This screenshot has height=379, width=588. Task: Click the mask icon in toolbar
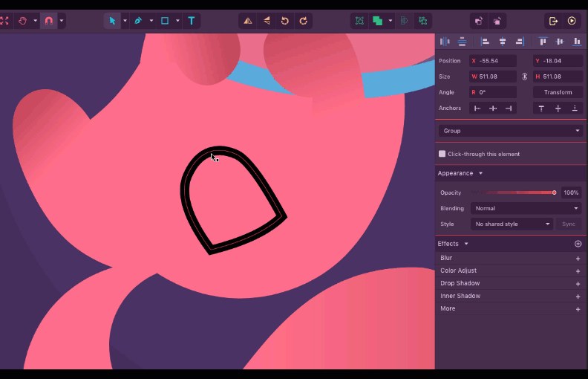point(404,21)
